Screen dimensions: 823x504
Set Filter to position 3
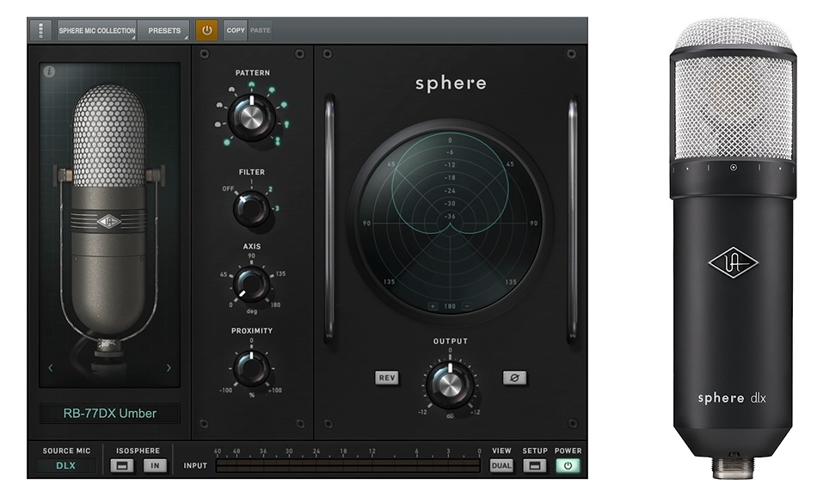click(277, 209)
